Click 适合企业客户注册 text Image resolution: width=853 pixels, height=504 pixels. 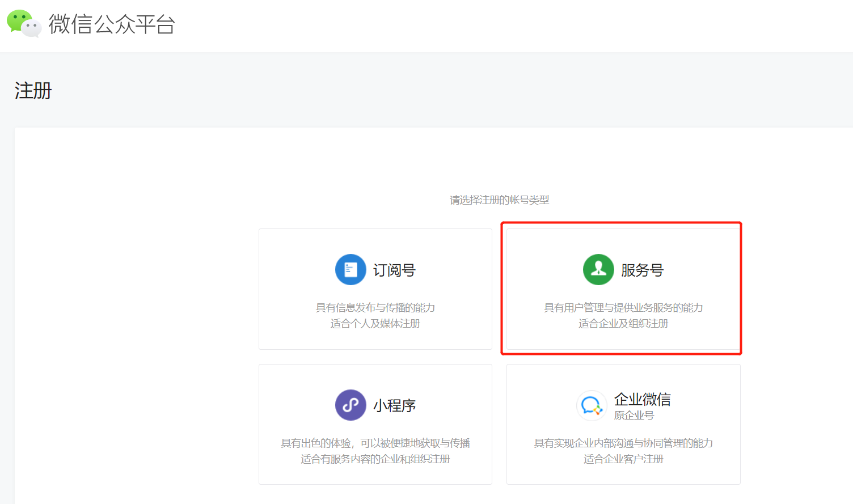[x=623, y=459]
